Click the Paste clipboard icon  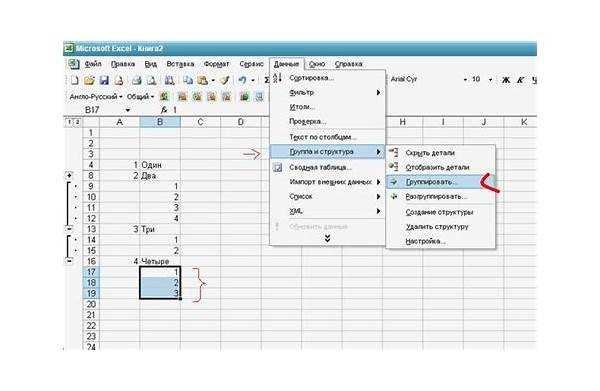(x=202, y=80)
